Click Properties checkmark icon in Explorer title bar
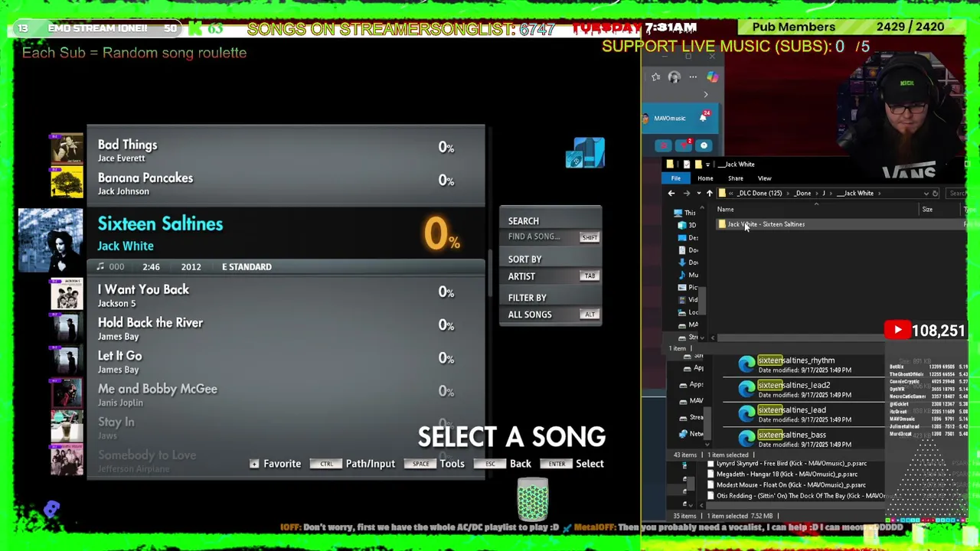 (x=686, y=164)
